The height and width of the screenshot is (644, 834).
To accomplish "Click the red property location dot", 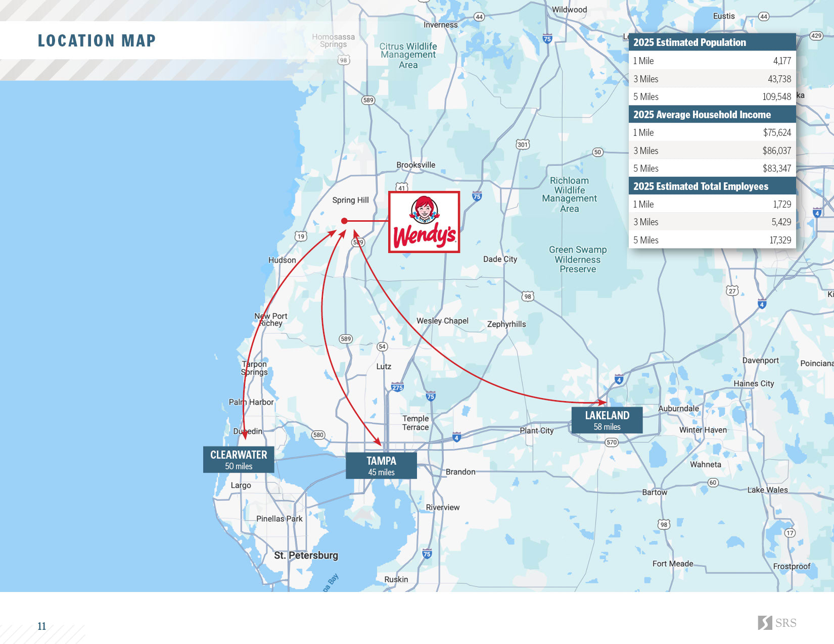I will (344, 221).
